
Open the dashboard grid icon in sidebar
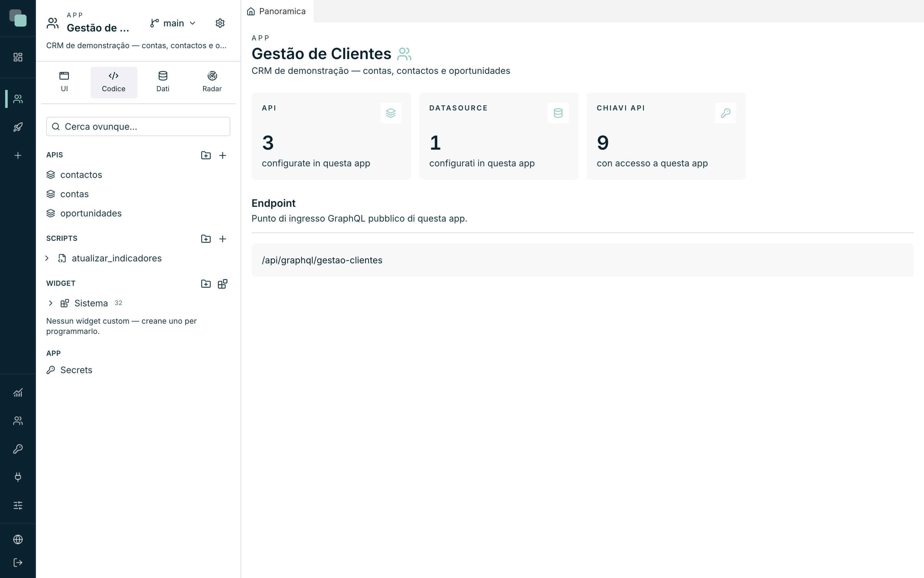(x=18, y=57)
